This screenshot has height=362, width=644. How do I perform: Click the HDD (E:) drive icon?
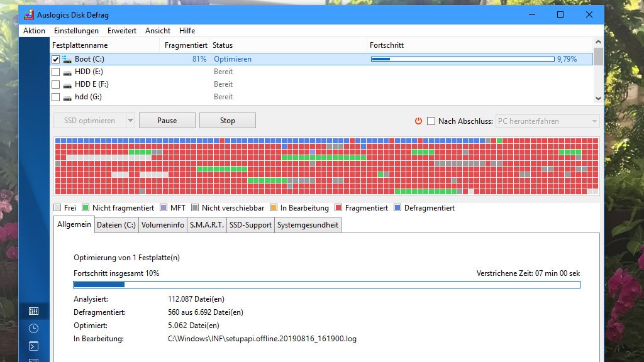pos(67,72)
